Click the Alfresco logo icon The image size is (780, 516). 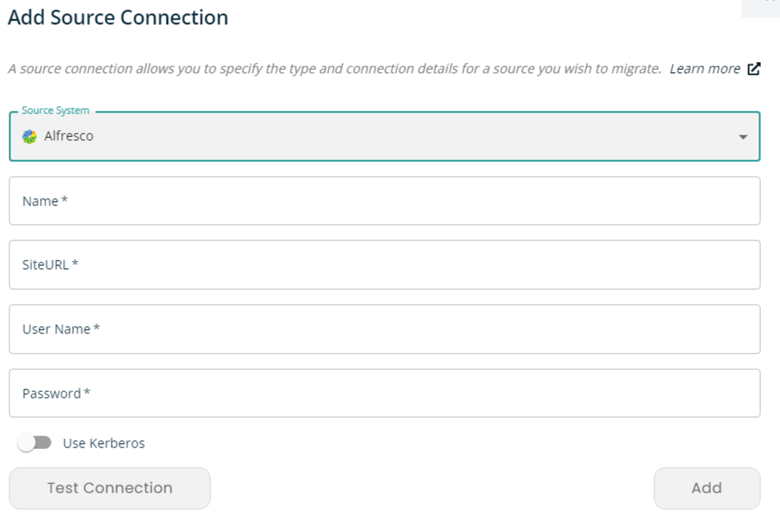click(x=29, y=136)
